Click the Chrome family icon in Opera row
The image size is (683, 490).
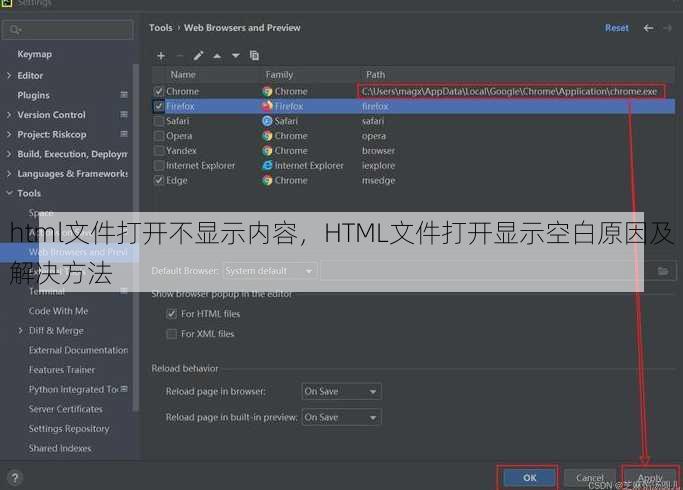(267, 136)
